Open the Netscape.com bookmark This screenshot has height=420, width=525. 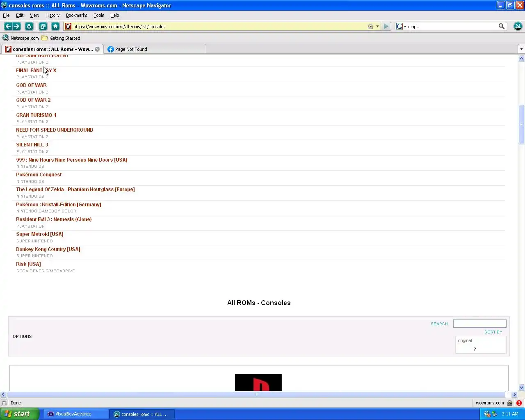21,38
